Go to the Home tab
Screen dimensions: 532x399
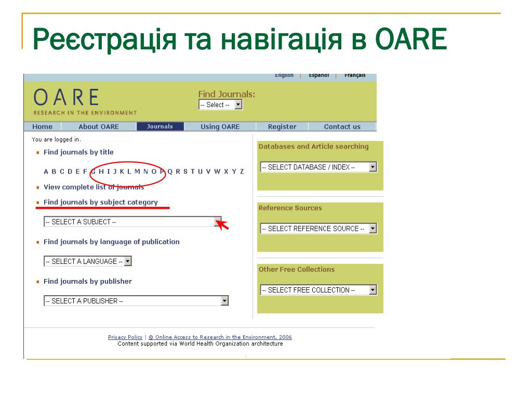click(x=43, y=127)
